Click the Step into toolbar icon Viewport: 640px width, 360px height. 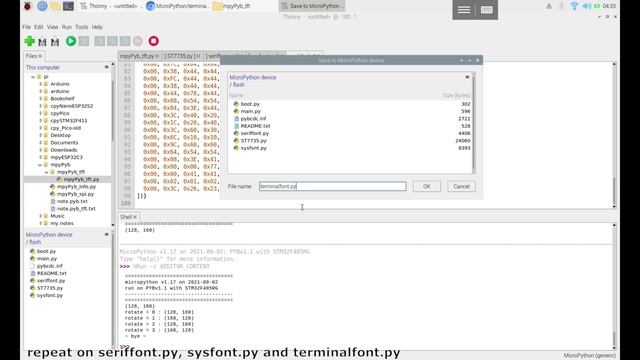tap(112, 41)
